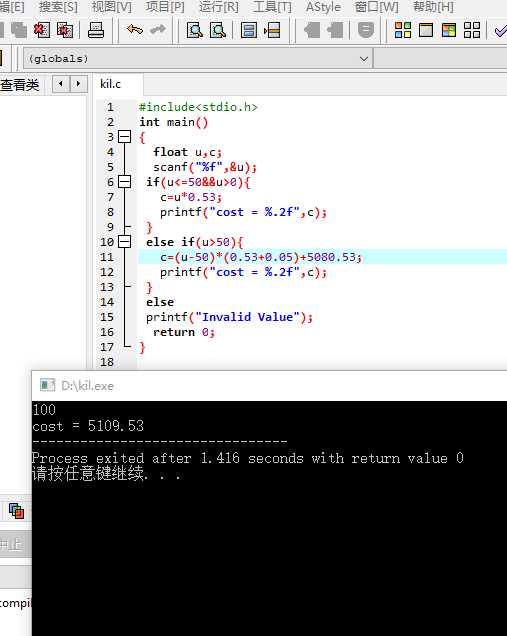Click the Debug checkmark icon
The image size is (507, 636).
501,30
